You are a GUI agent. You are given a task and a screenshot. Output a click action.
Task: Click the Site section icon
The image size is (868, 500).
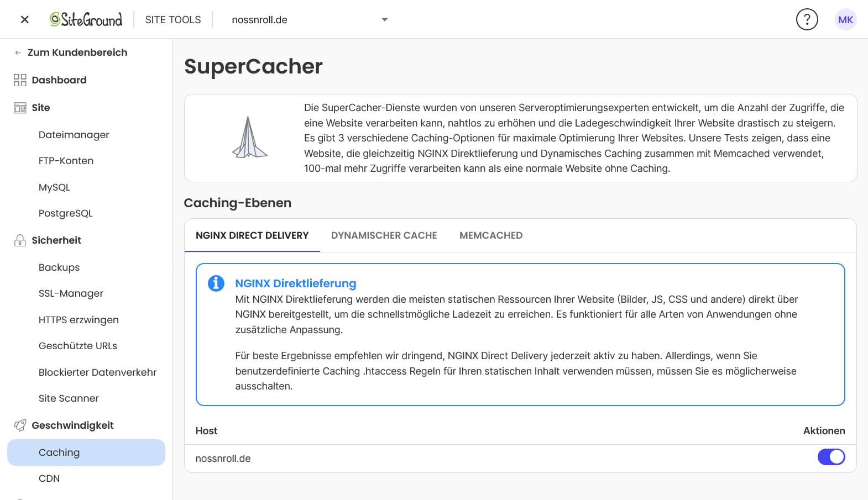[x=20, y=108]
